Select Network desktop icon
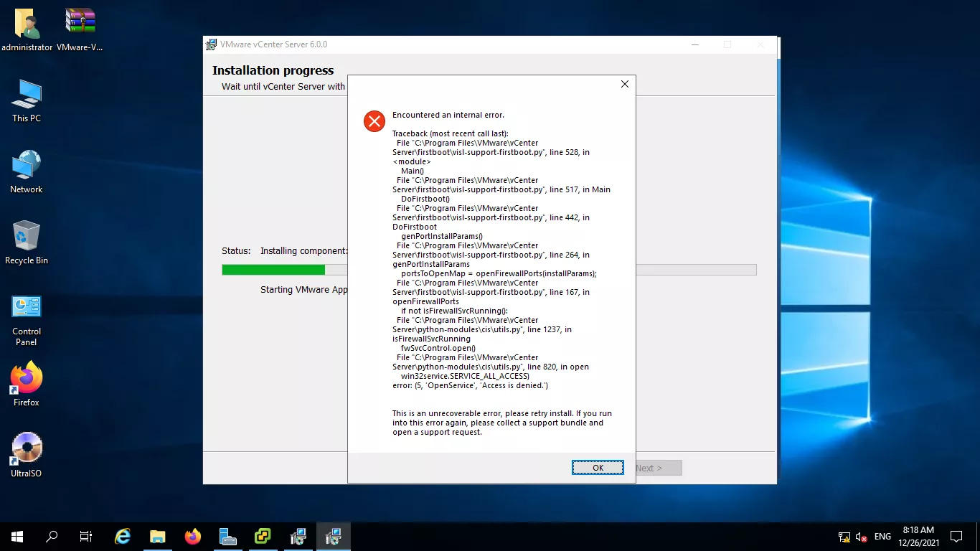This screenshot has height=551, width=980. (27, 172)
